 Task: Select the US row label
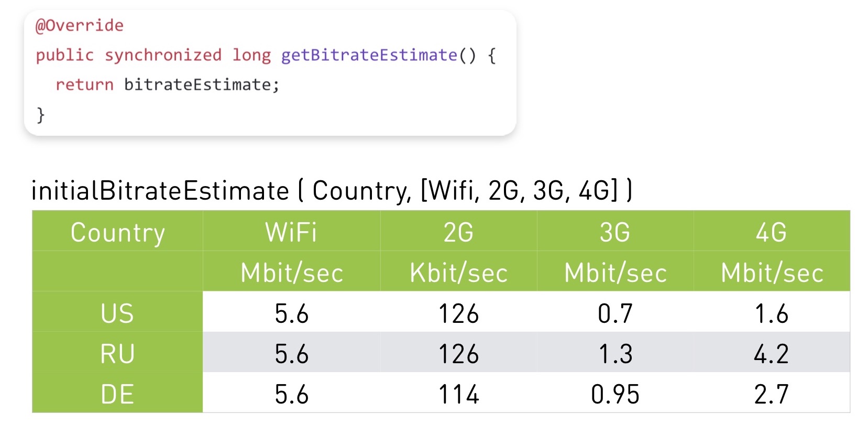(117, 313)
